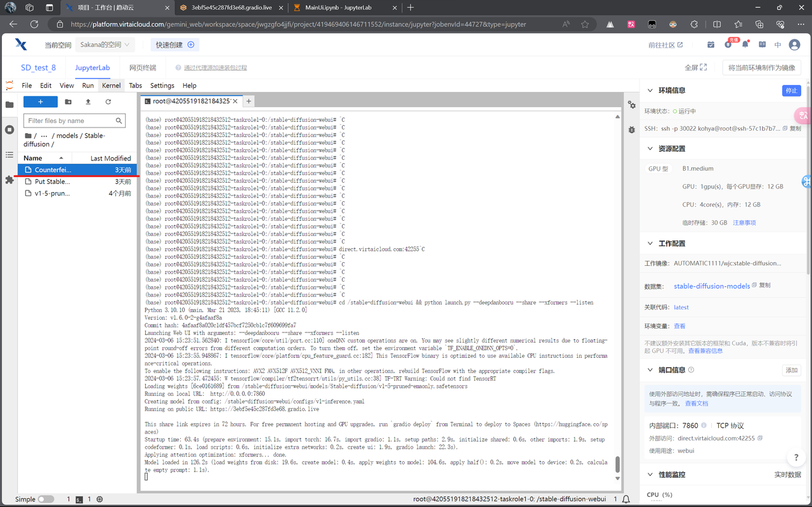The image size is (812, 507).
Task: Close the root@ terminal tab
Action: pos(235,101)
